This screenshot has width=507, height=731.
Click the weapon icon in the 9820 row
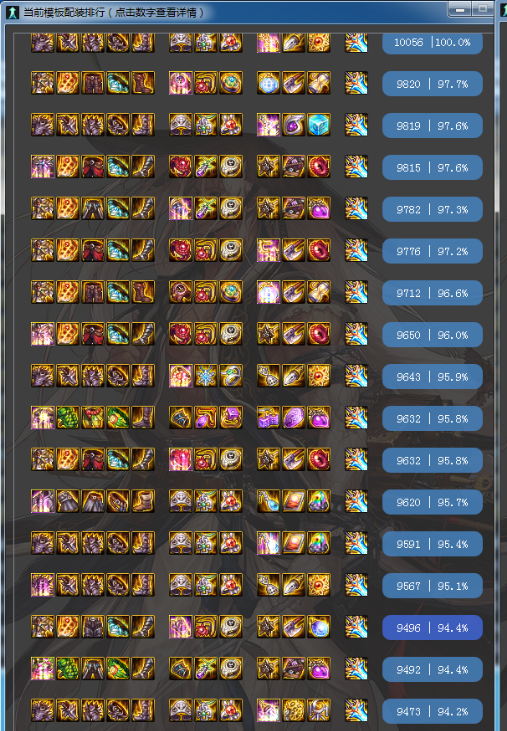tap(356, 83)
